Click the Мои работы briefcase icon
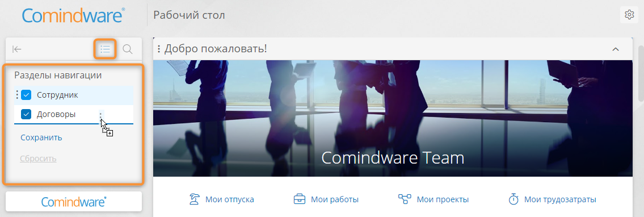 (x=300, y=199)
